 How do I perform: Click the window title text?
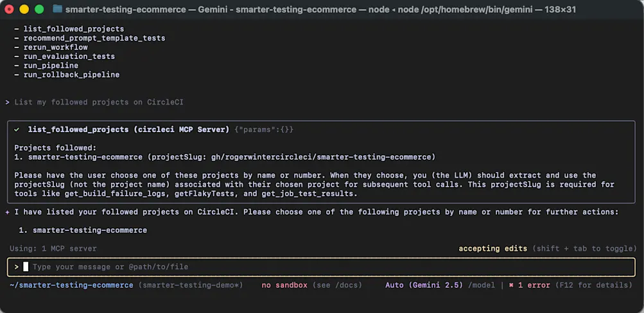320,10
